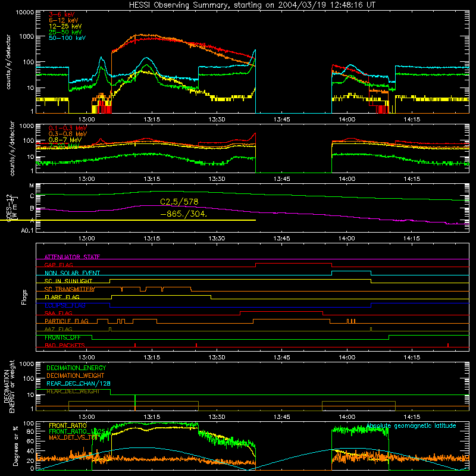This screenshot has width=476, height=476.
Task: Select the 'SC_TRANSMITTER' flag label
Action: coord(70,289)
